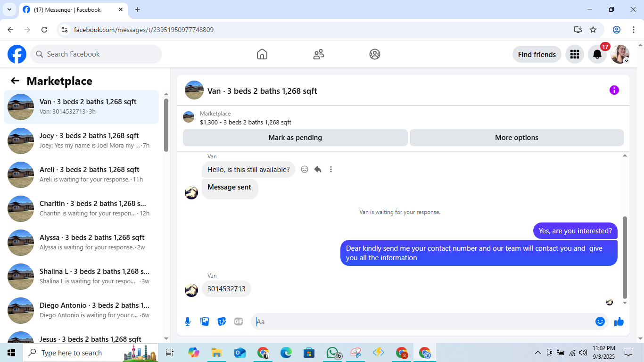
Task: Open Chrome tab search dropdown
Action: (x=9, y=9)
